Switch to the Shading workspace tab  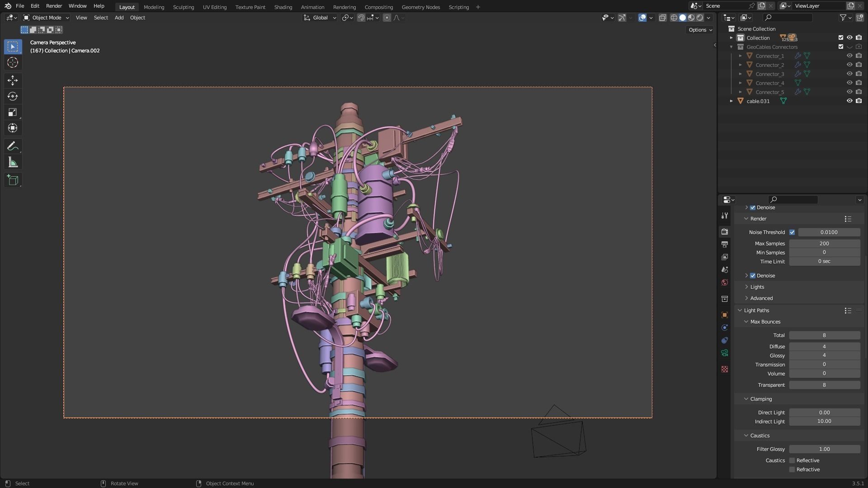tap(283, 7)
